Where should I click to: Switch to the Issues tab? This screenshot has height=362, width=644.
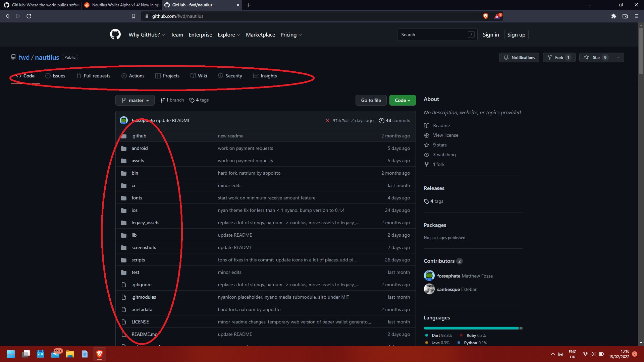pyautogui.click(x=55, y=76)
